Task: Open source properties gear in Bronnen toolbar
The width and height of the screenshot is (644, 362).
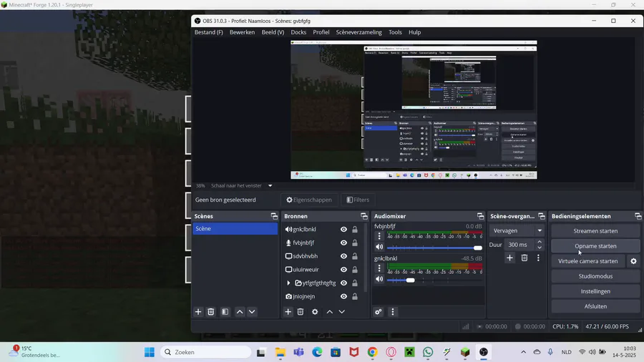Action: coord(315,312)
